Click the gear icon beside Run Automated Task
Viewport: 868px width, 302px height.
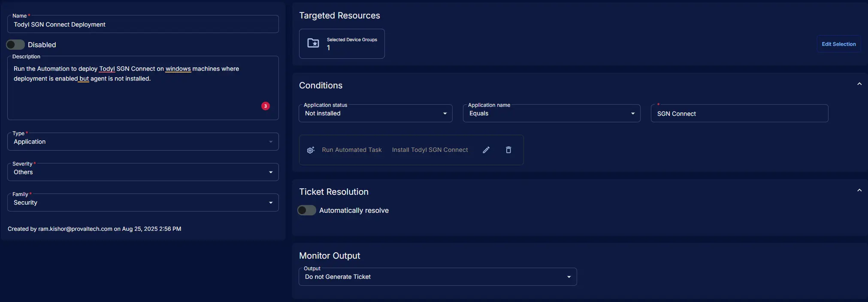point(311,150)
